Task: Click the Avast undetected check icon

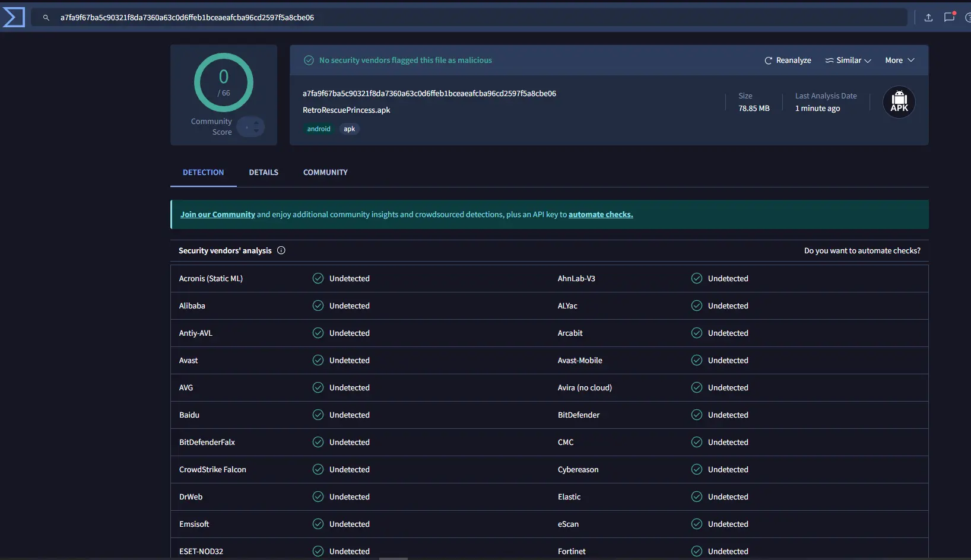Action: point(318,360)
